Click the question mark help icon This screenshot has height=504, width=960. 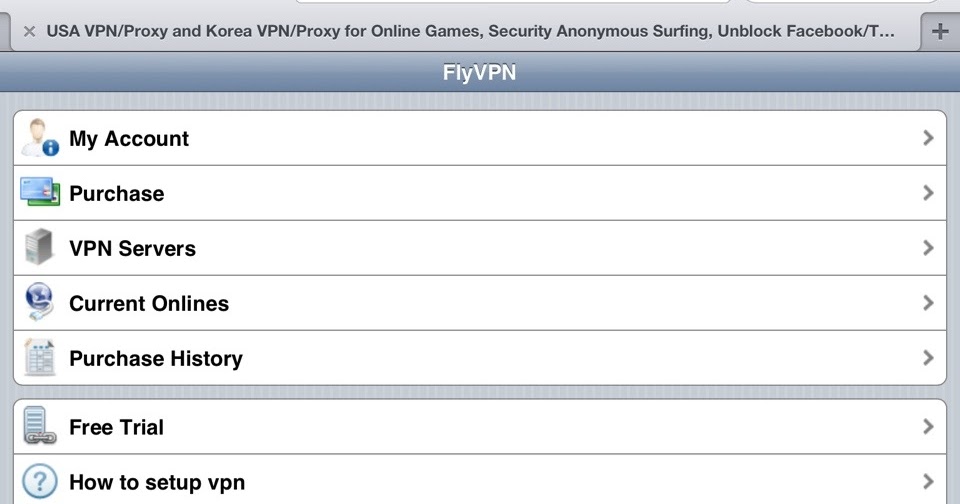[x=40, y=482]
